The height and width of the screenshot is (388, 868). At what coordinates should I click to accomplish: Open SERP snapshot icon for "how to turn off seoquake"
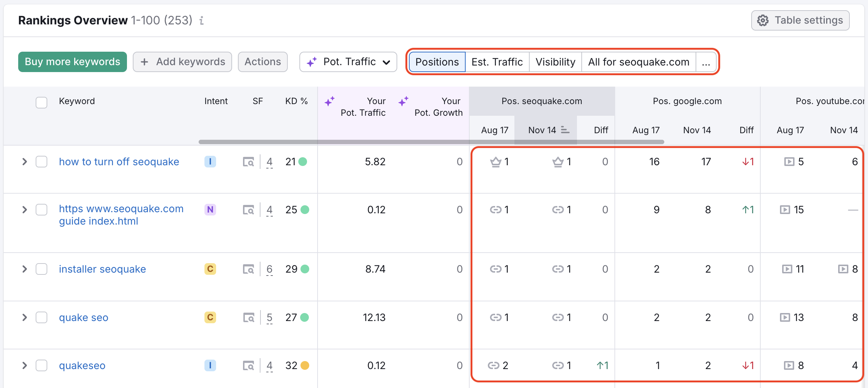(248, 162)
